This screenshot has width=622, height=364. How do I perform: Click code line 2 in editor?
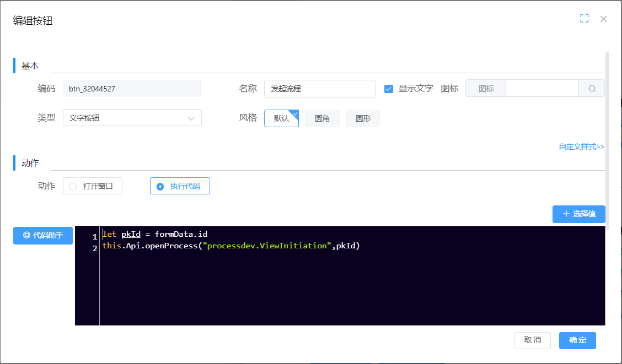(x=230, y=246)
